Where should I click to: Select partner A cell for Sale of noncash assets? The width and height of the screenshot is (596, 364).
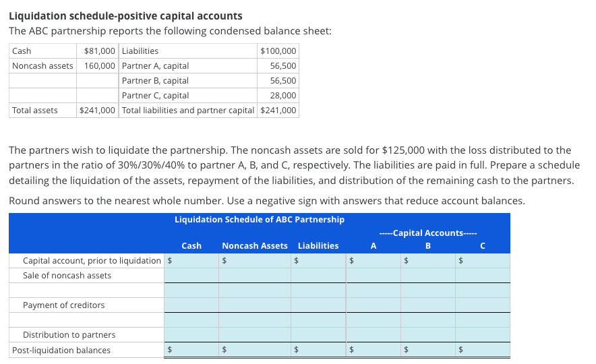[x=374, y=276]
